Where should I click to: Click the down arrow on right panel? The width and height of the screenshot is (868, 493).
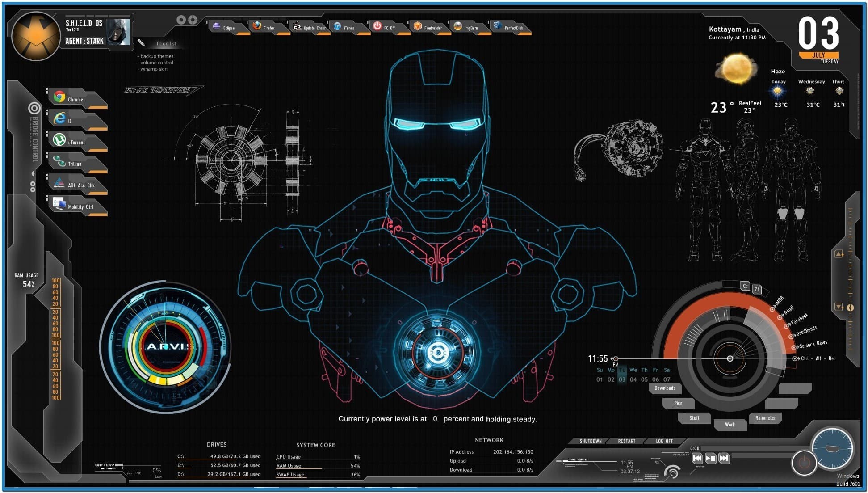point(839,307)
